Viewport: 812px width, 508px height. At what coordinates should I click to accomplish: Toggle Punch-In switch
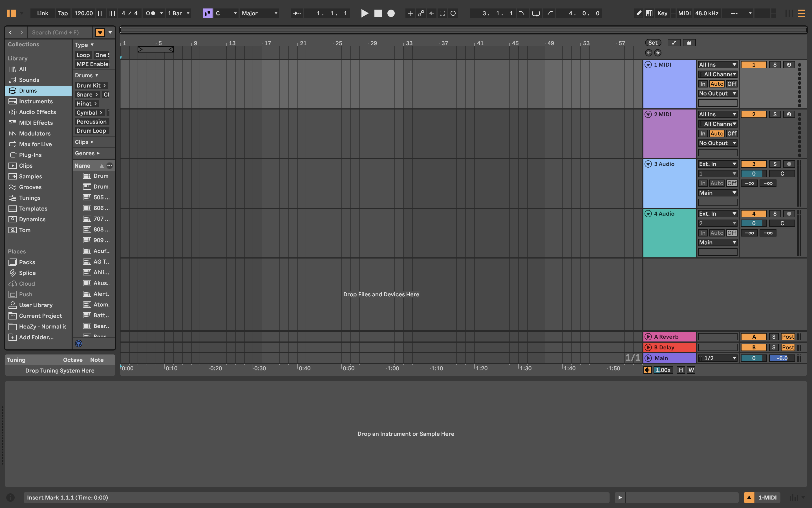523,13
